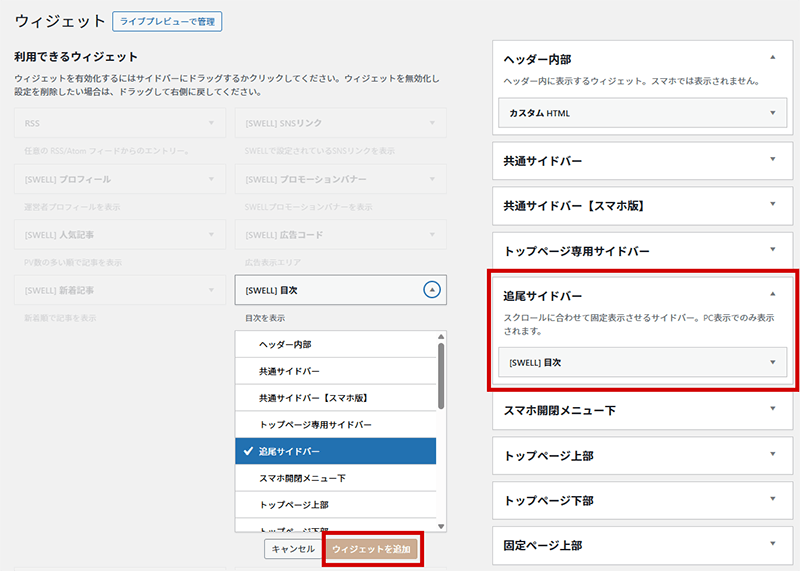Select スマホ開閉メニュー下 in the list

tap(335, 479)
